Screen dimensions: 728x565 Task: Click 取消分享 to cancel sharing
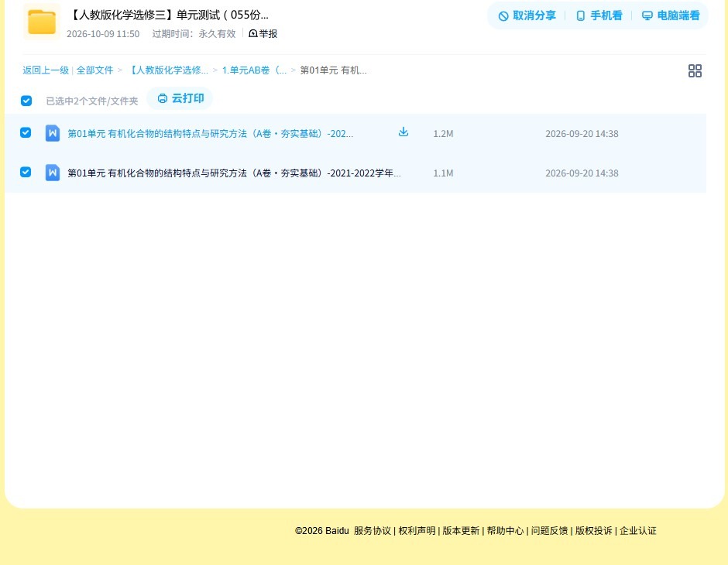coord(527,15)
